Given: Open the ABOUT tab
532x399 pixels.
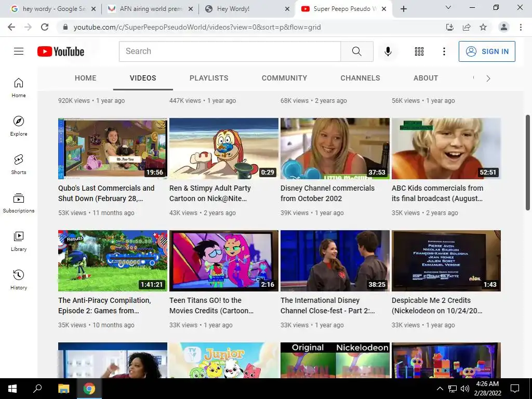Looking at the screenshot, I should point(426,78).
